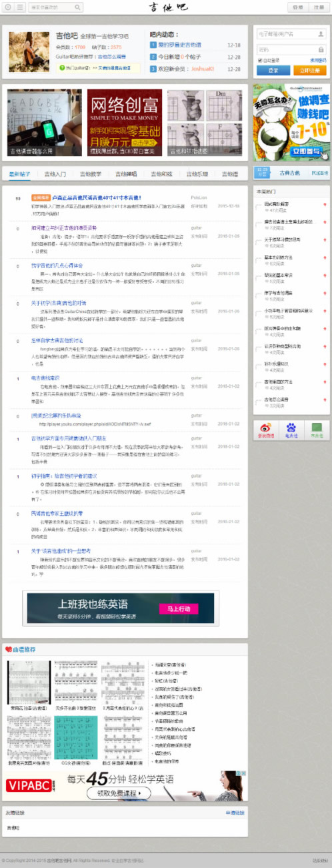Open post 初学指南：给吉他初学者的建议
332x868 pixels.
point(64,476)
